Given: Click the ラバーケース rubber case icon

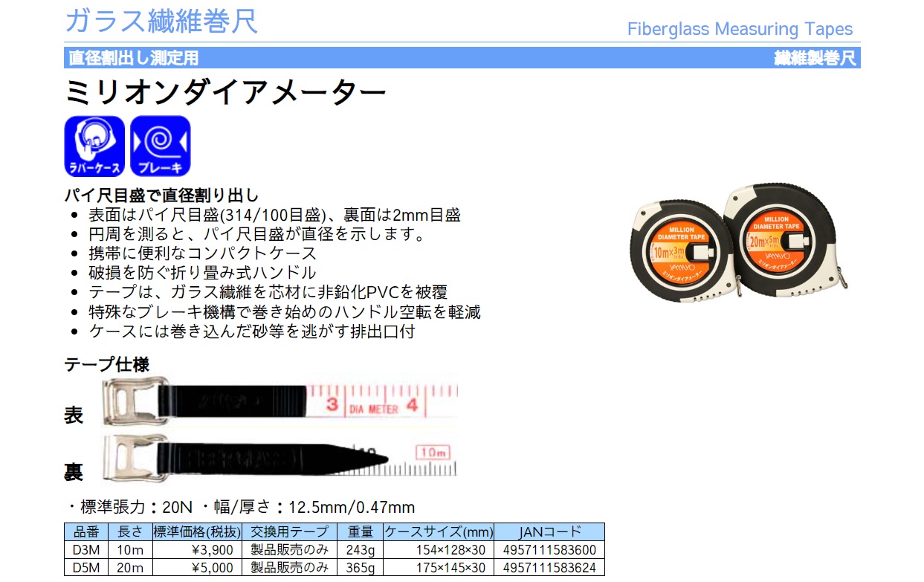Looking at the screenshot, I should click(94, 146).
